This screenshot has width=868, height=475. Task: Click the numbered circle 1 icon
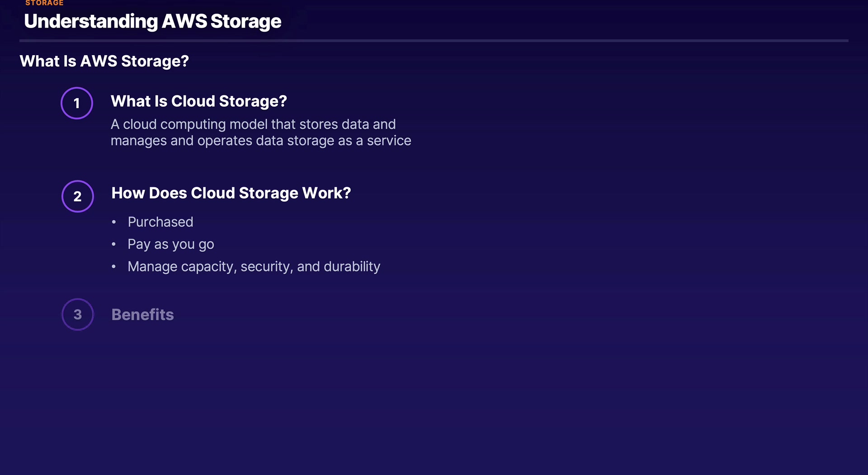(x=77, y=103)
